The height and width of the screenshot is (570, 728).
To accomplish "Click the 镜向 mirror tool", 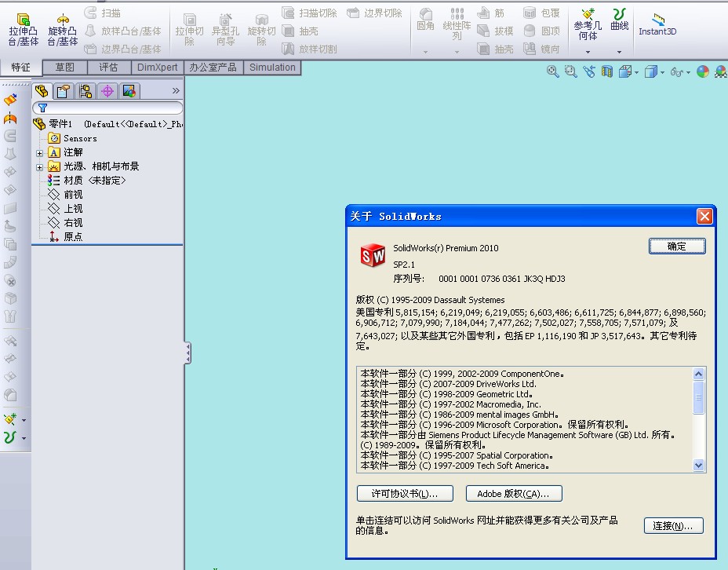I will coord(541,49).
